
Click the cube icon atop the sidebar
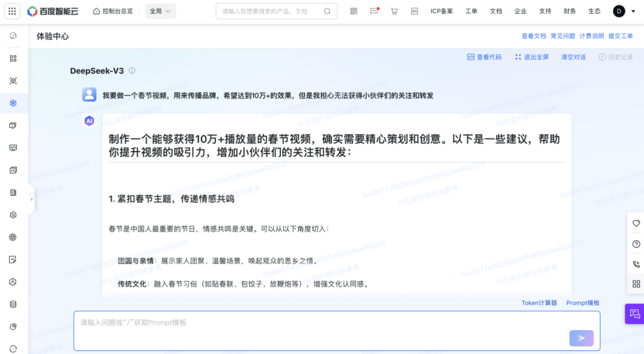[13, 36]
